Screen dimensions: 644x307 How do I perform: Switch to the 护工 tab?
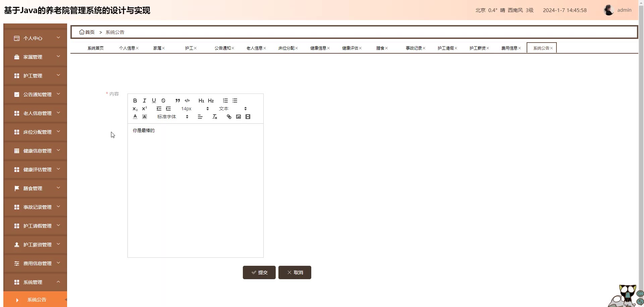pos(189,48)
